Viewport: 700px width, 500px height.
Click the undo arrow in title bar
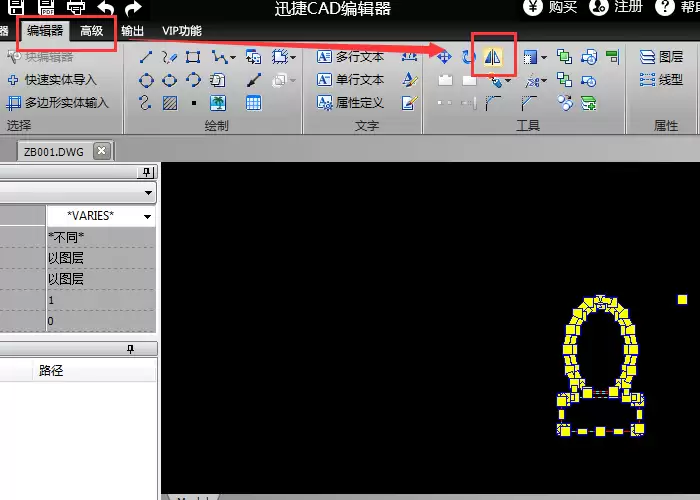pyautogui.click(x=106, y=7)
